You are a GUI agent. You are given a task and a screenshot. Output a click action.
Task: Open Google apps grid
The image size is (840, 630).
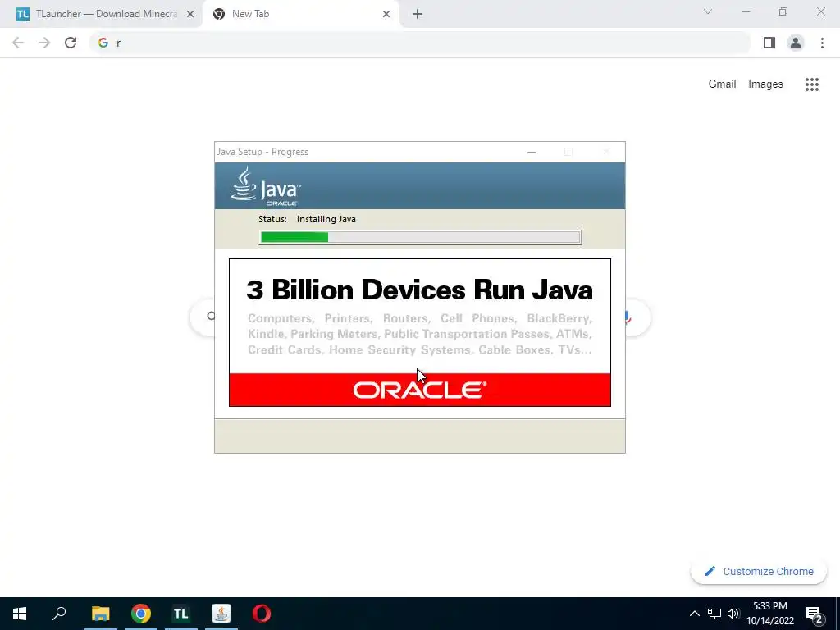click(811, 84)
